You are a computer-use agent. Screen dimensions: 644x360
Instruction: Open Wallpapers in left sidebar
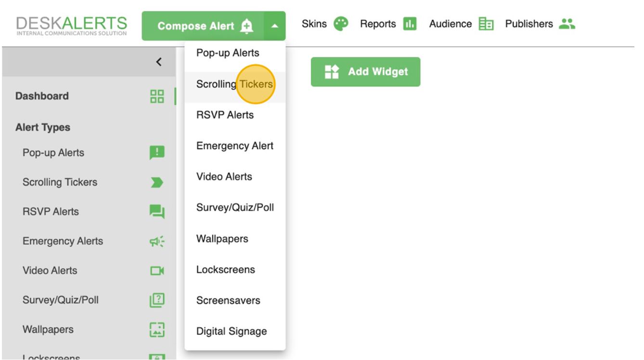click(x=48, y=330)
